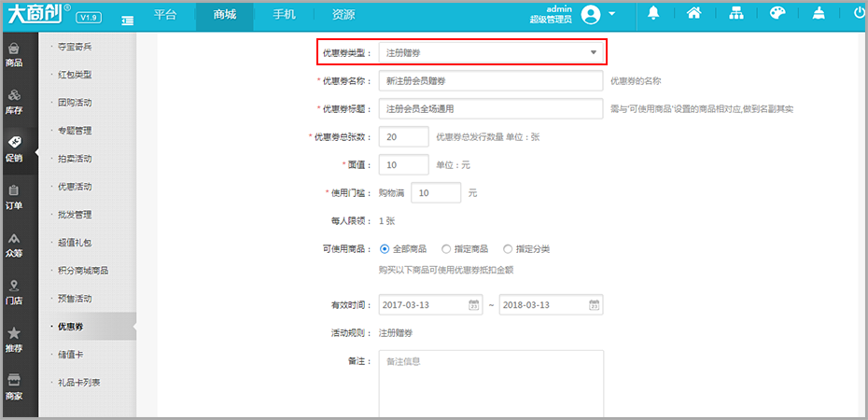868x420 pixels.
Task: Open the start date calendar icon
Action: coord(474,305)
